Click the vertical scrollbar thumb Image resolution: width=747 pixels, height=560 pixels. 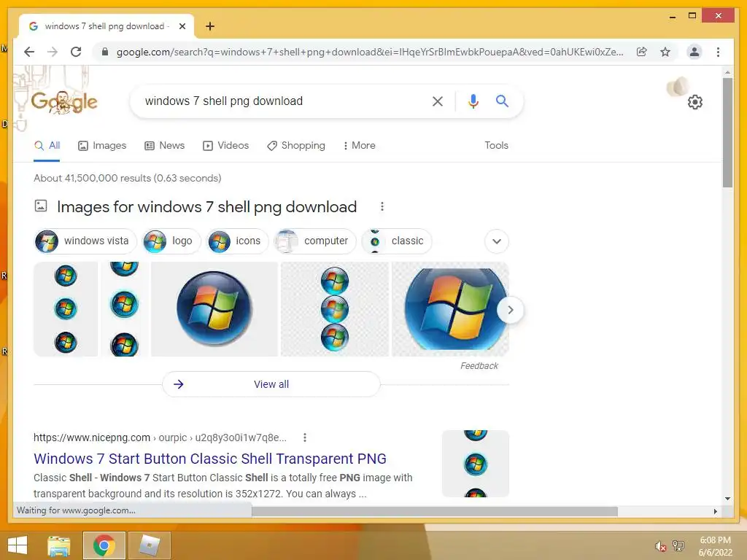pyautogui.click(x=727, y=133)
